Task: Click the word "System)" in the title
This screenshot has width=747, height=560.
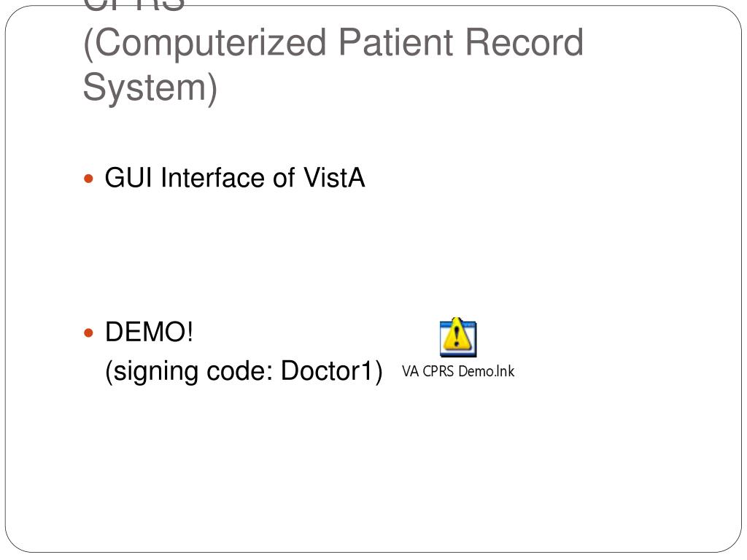Action: [150, 88]
